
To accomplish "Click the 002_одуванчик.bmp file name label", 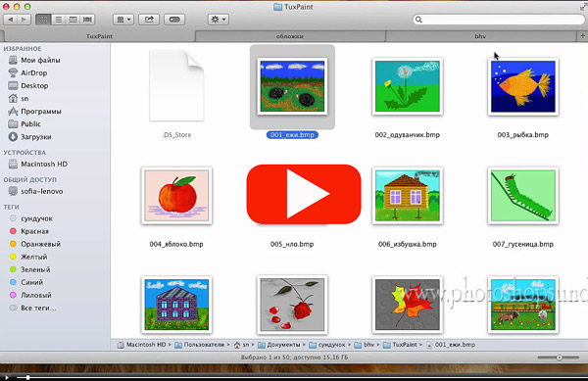I will pyautogui.click(x=408, y=135).
